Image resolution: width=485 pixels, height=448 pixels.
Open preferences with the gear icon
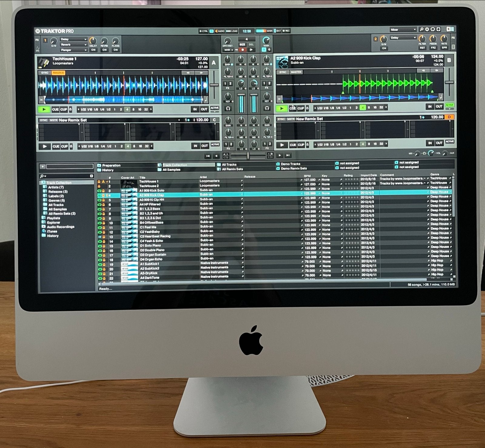click(427, 29)
